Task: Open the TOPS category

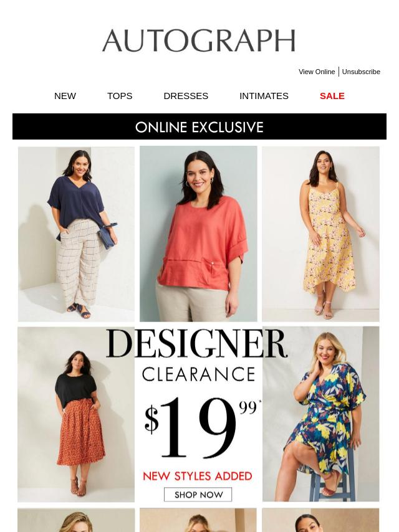Action: point(120,96)
